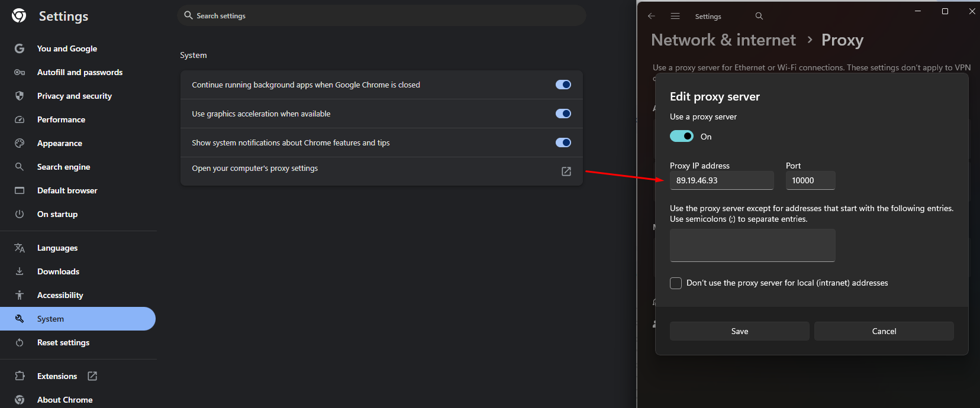This screenshot has width=980, height=408.
Task: Click the translate icon for Languages
Action: tap(20, 248)
